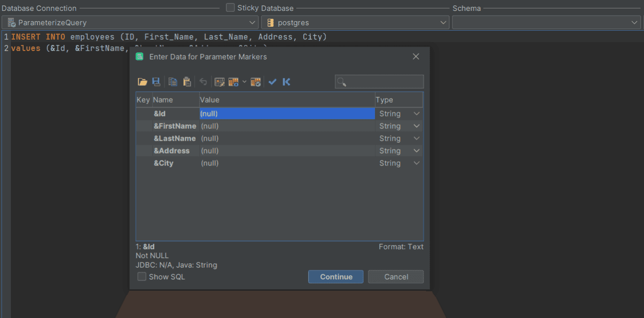Click the reload table data icon
The image size is (644, 318).
(233, 82)
